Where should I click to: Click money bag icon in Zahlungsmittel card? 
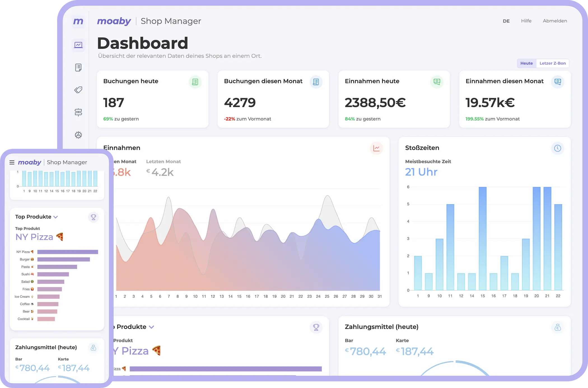click(x=557, y=327)
